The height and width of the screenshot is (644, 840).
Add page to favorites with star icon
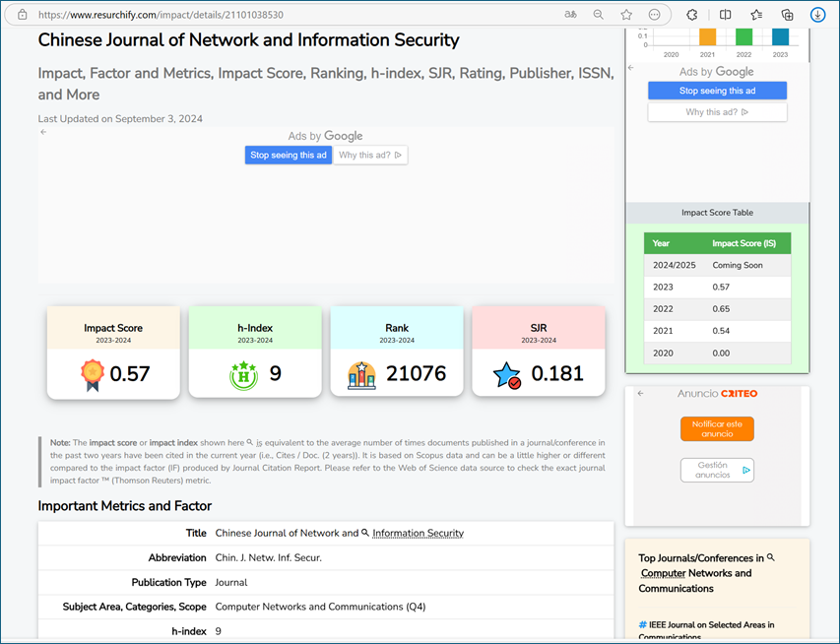(x=626, y=15)
